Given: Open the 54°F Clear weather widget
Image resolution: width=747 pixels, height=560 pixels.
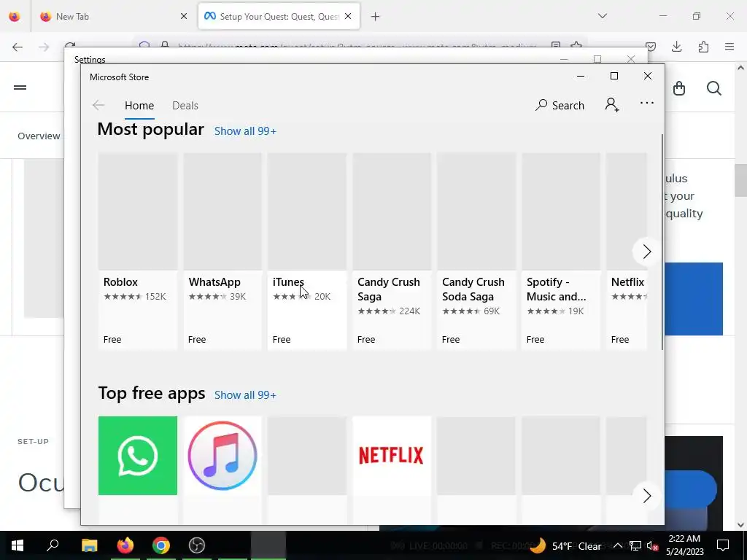Looking at the screenshot, I should 565,545.
